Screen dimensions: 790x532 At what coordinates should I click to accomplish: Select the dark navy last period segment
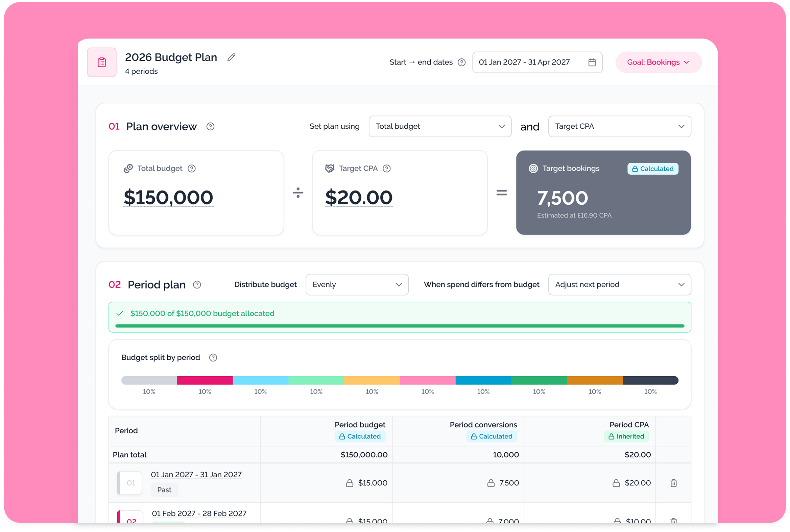(650, 380)
